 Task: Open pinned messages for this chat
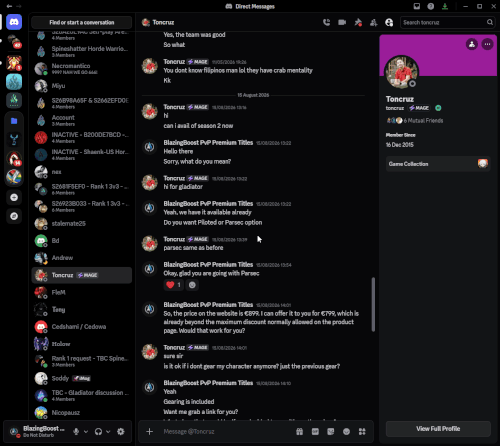point(358,22)
